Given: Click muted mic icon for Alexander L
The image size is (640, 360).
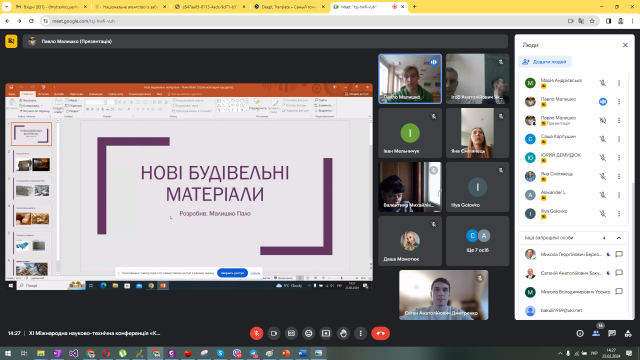Looking at the screenshot, I should 602,195.
